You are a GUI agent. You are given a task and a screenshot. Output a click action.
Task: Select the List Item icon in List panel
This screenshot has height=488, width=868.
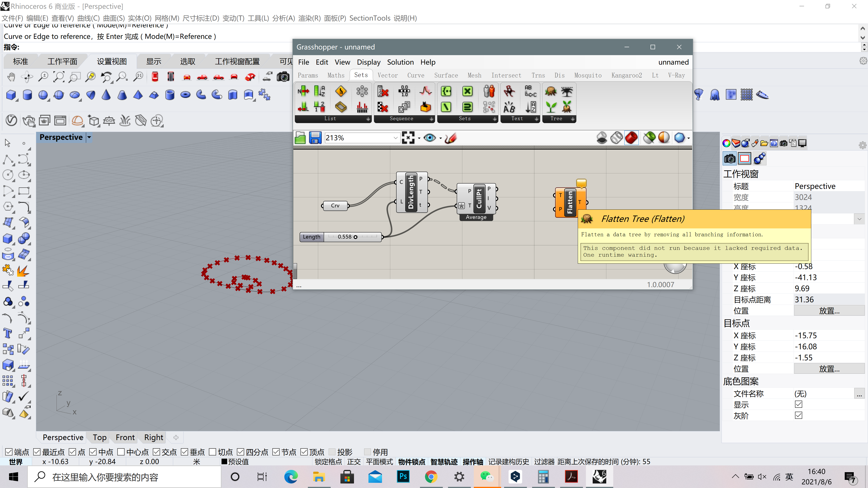(x=303, y=91)
